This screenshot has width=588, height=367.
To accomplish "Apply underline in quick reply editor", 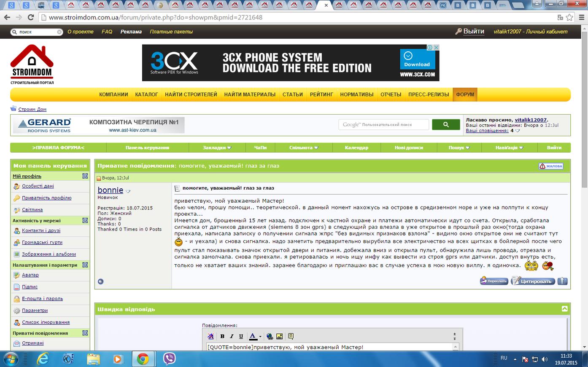I will [x=241, y=336].
